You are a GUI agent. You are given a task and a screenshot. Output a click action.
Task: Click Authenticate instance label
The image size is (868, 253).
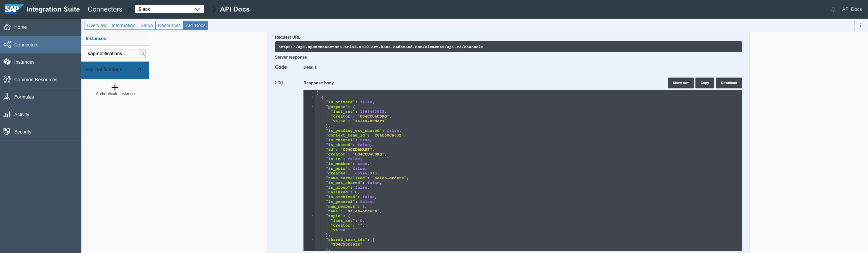(x=115, y=94)
